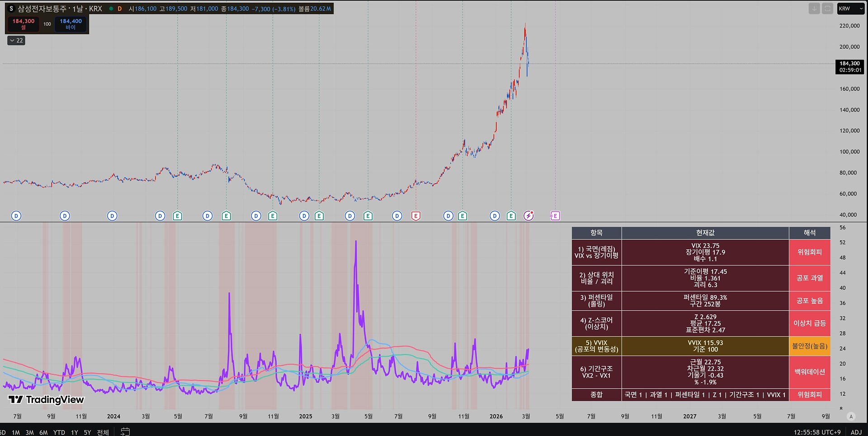Open the UTC+9 timezone menu
The image size is (868, 436).
pos(817,432)
